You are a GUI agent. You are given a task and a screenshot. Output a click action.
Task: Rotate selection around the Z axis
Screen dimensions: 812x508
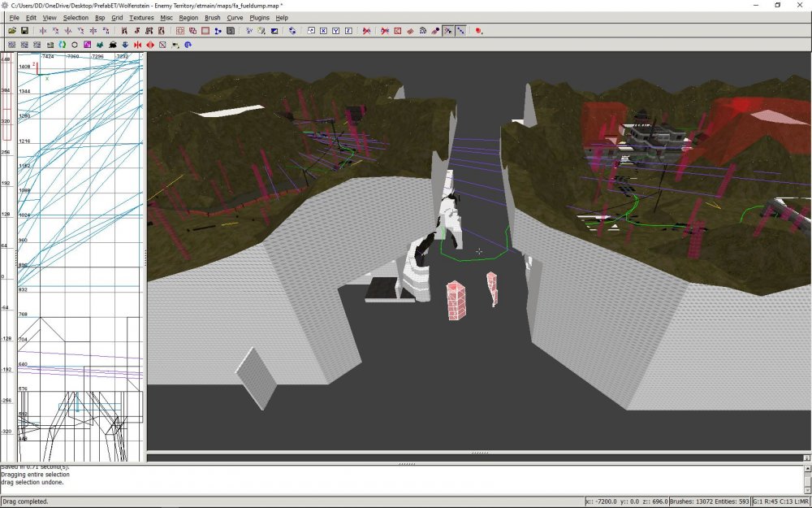pos(106,31)
